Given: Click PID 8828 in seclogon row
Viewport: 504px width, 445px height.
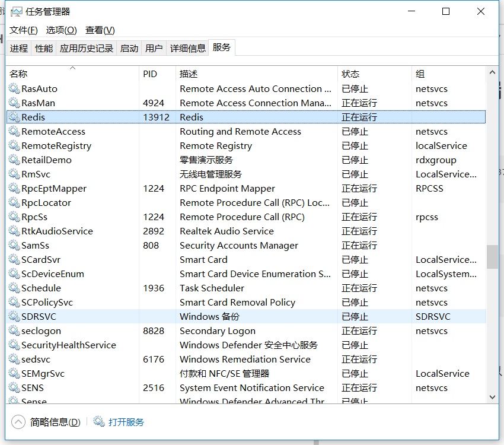Looking at the screenshot, I should (x=154, y=331).
